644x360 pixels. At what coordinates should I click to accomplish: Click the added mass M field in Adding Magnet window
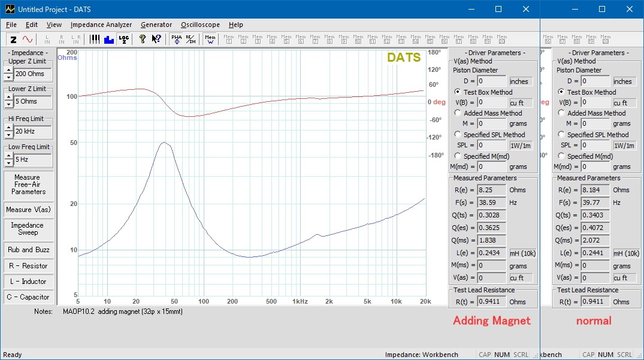click(x=492, y=123)
